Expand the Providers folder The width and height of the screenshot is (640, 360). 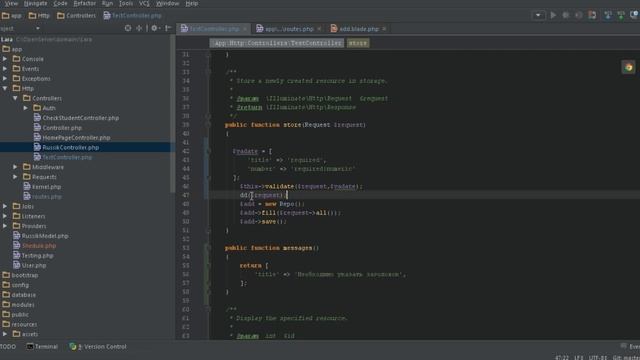tap(5, 226)
